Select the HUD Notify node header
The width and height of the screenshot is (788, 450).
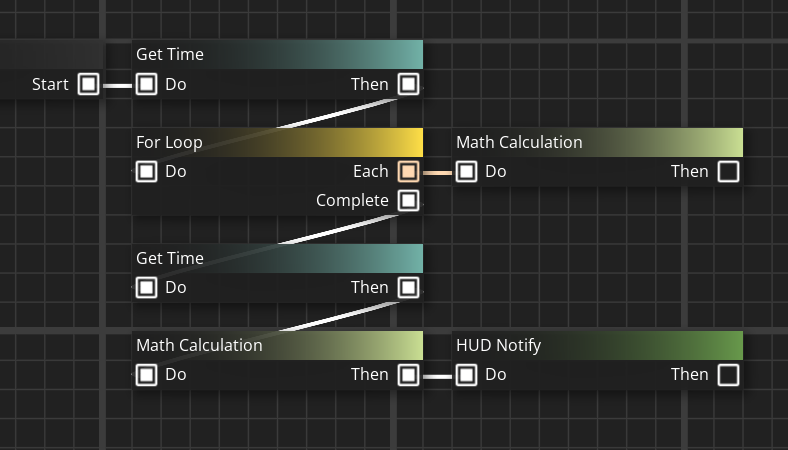[598, 345]
